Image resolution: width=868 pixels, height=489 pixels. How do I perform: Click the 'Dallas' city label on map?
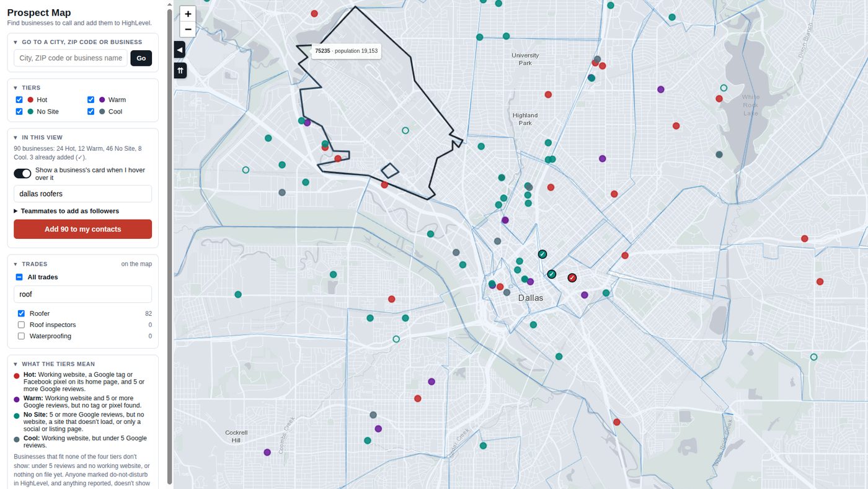[x=531, y=298]
